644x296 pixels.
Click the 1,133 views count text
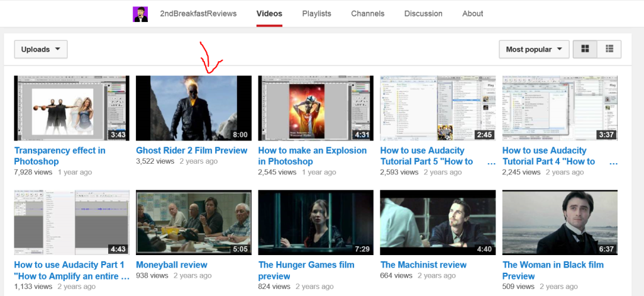33,287
